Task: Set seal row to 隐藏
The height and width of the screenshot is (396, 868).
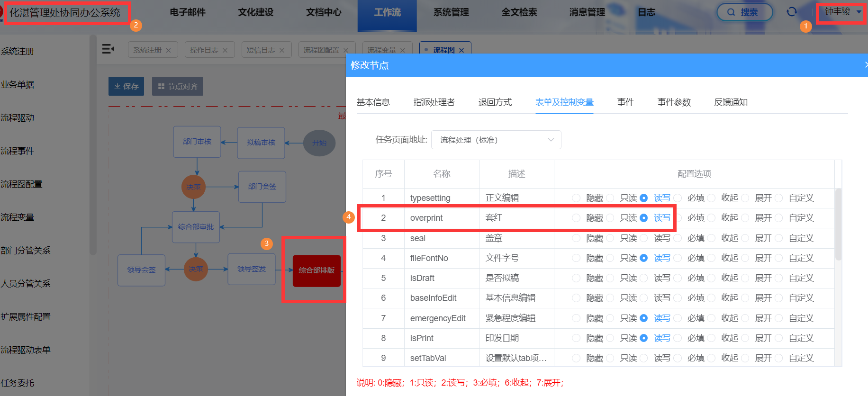Action: click(576, 238)
